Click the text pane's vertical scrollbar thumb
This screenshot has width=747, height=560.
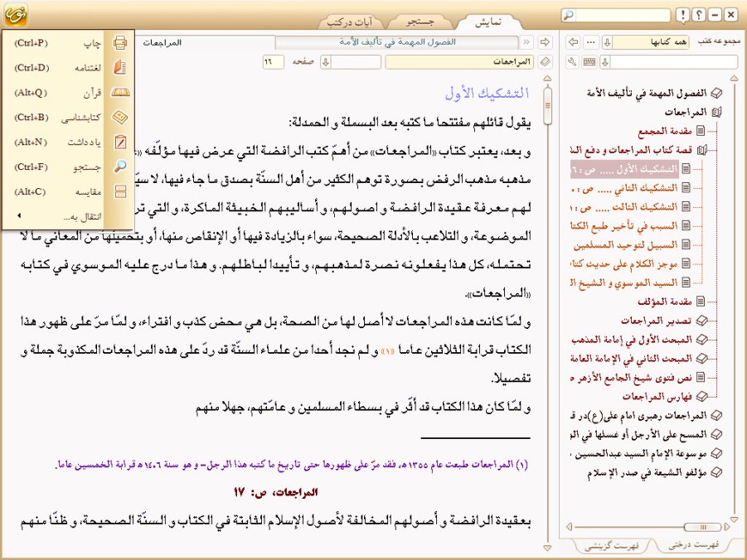click(547, 106)
